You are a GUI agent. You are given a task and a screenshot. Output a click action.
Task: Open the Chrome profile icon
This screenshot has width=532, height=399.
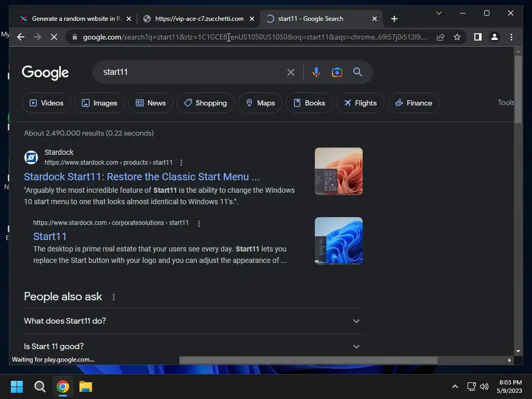[495, 37]
